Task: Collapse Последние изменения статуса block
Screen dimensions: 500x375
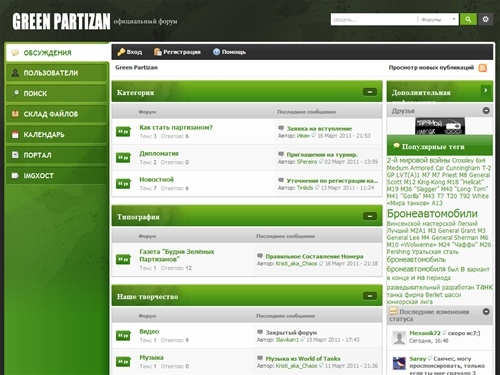Action: pyautogui.click(x=486, y=312)
